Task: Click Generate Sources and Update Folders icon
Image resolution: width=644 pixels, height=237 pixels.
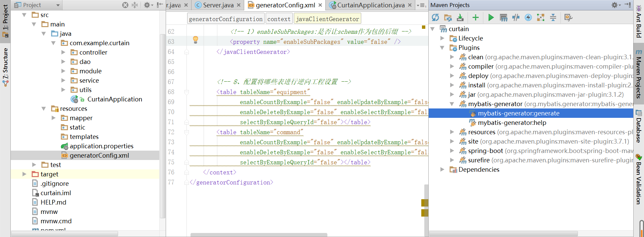Action: [x=448, y=17]
